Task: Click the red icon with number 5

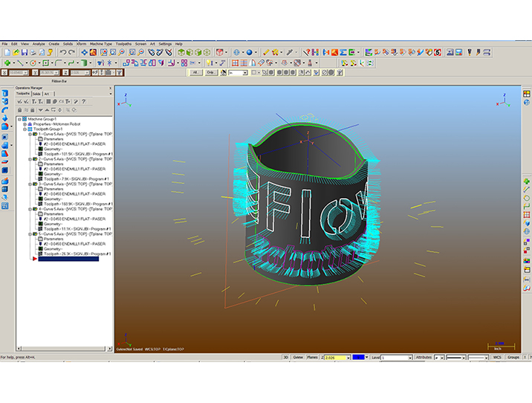Action: click(x=438, y=52)
